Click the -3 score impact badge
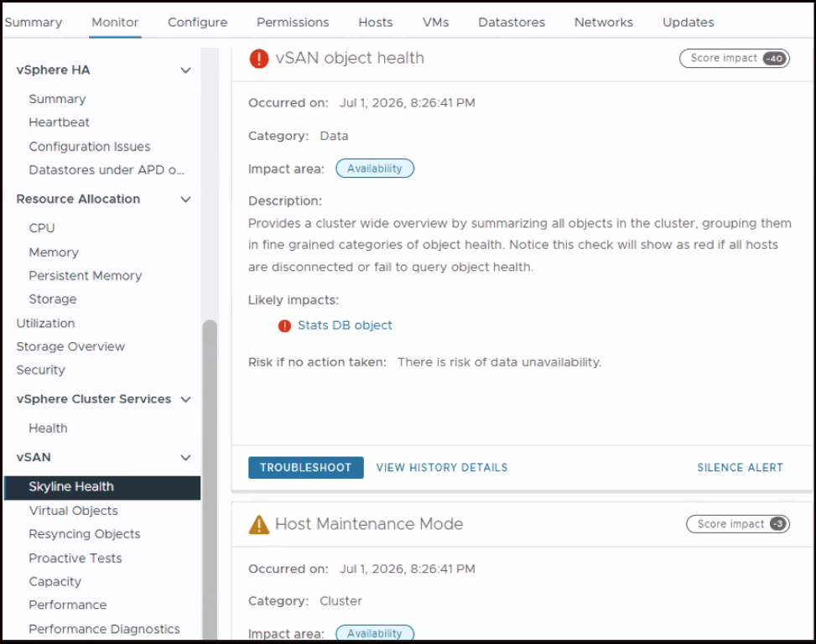 [x=778, y=524]
